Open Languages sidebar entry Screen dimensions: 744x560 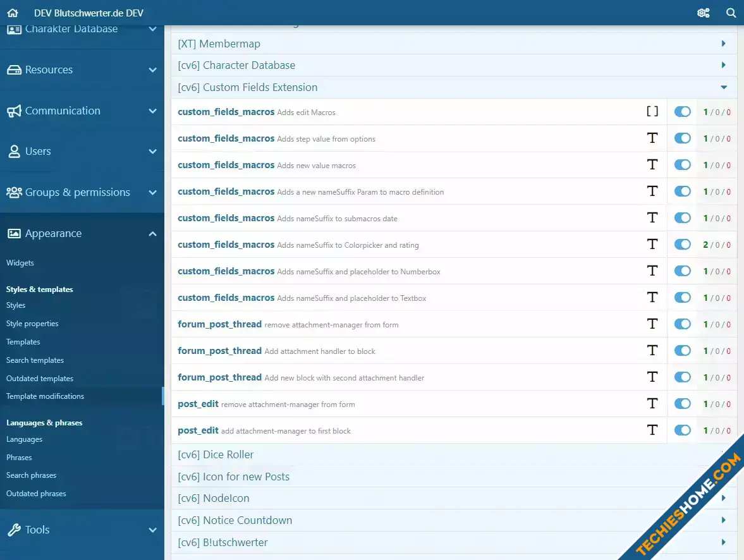pyautogui.click(x=24, y=439)
